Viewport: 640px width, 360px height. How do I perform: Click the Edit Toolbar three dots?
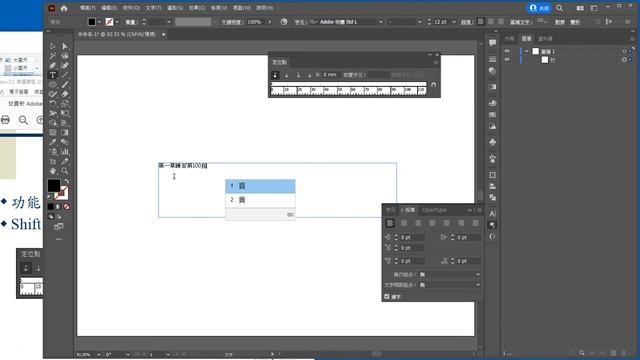pos(59,239)
